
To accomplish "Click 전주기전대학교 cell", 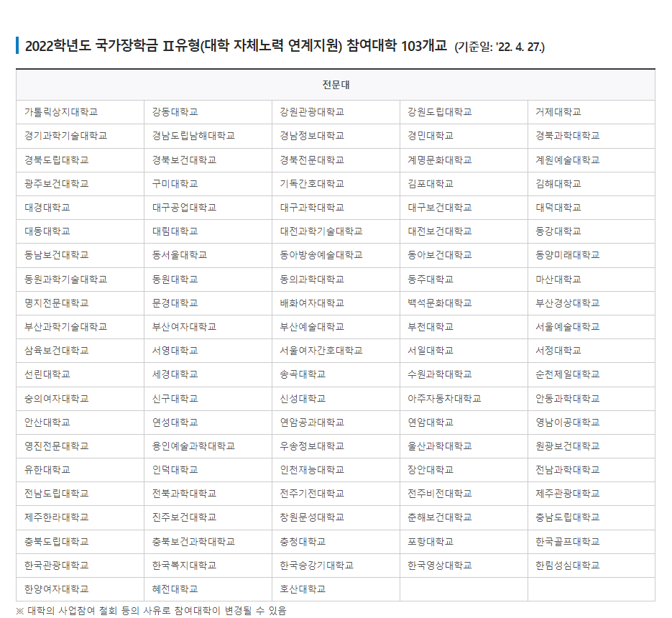I will point(336,494).
